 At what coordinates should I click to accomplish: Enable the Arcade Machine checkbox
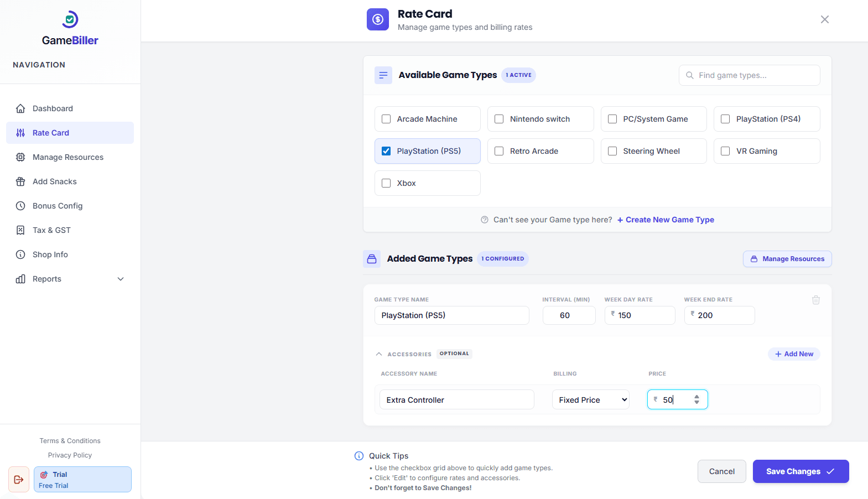(x=386, y=119)
